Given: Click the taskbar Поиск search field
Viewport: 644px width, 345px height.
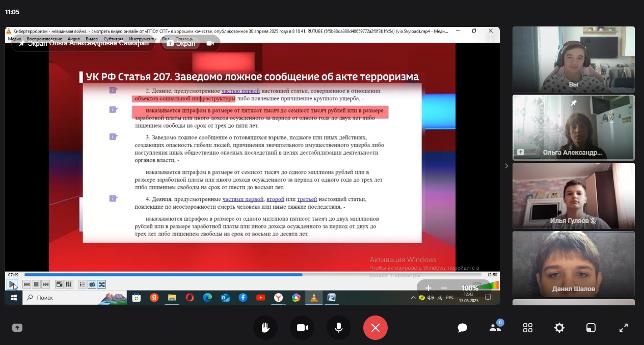Looking at the screenshot, I should (x=75, y=298).
